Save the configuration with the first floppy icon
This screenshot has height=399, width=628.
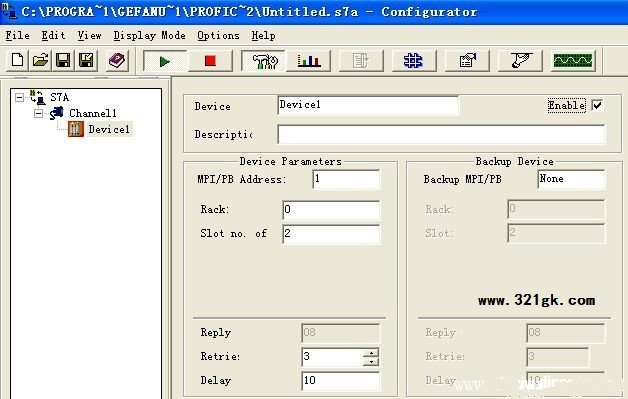coord(63,60)
